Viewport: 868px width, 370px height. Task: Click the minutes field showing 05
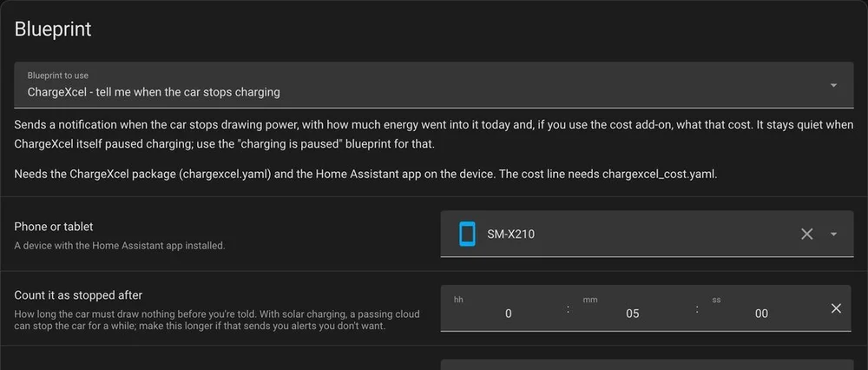[x=632, y=314]
